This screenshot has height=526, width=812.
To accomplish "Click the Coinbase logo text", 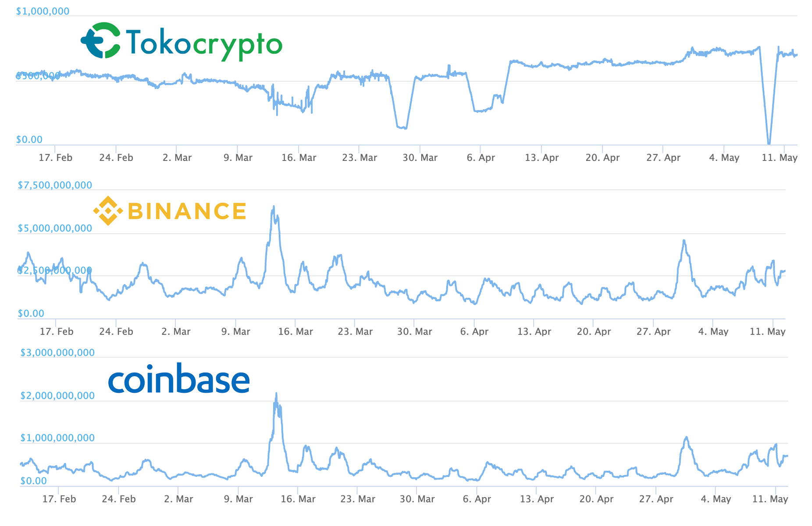I will 179,378.
